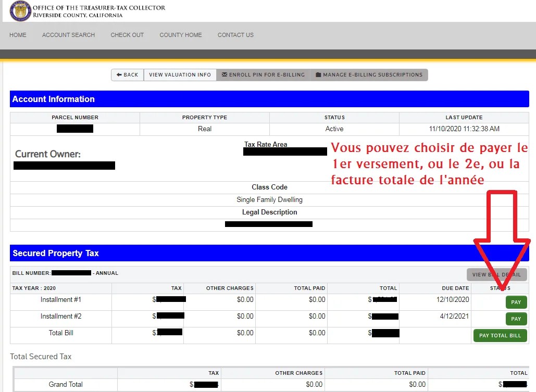Open COUNTY HOME navigation link
Screen dimensions: 536x392
pos(181,35)
